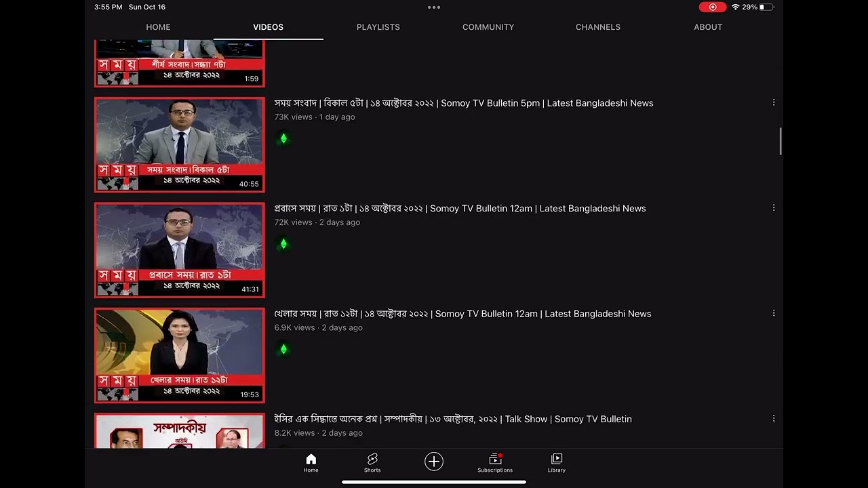
Task: Click green diamond badge under Bulletin 5pm video
Action: coord(283,138)
